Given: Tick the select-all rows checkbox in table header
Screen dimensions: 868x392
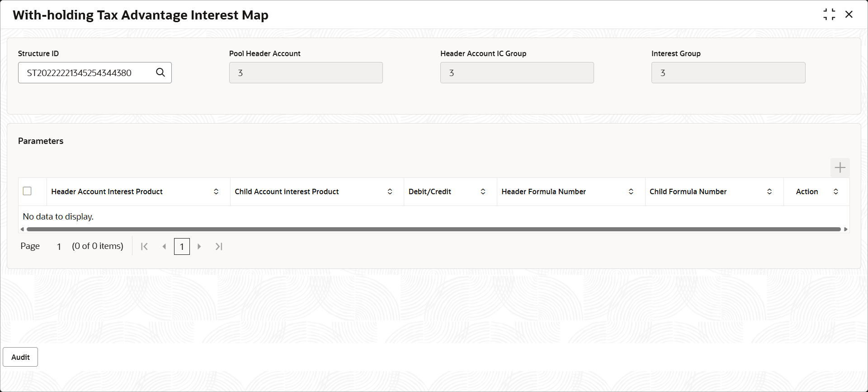Looking at the screenshot, I should click(27, 191).
